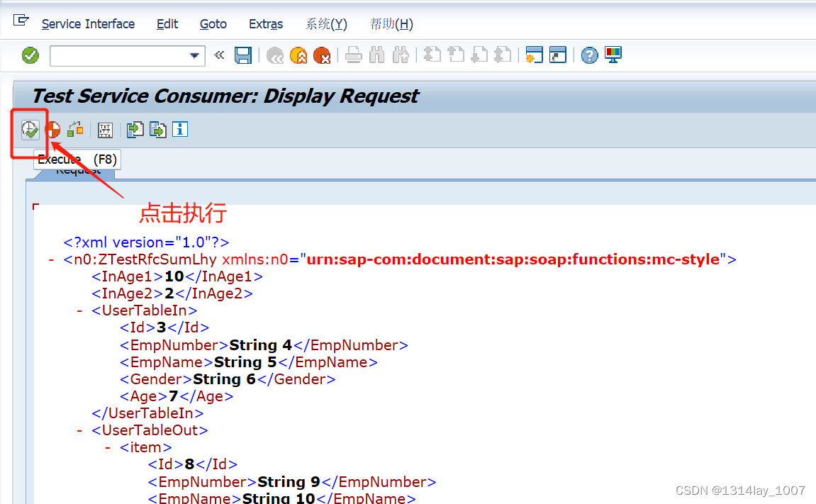Click the red Cancel icon
This screenshot has width=816, height=504.
(322, 55)
